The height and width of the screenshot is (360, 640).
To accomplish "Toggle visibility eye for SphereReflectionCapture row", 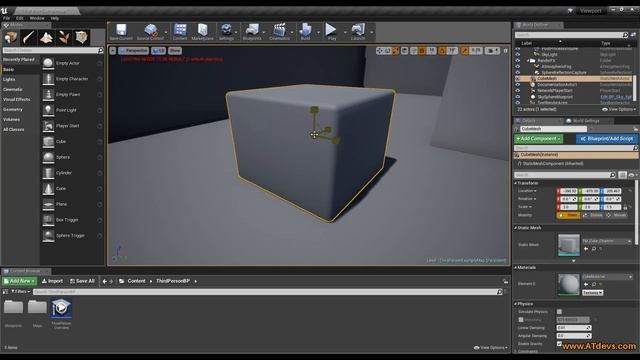I will click(518, 72).
